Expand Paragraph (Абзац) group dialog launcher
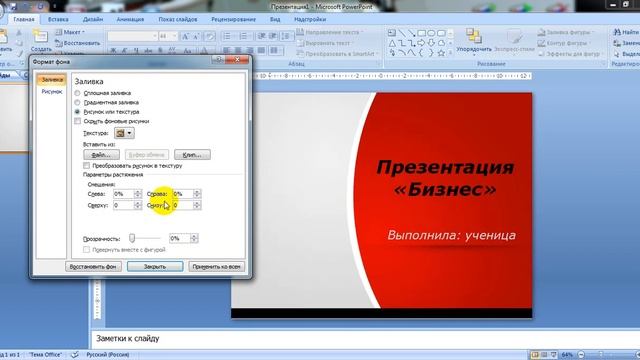Viewport: 640px width, 360px height. coord(379,64)
